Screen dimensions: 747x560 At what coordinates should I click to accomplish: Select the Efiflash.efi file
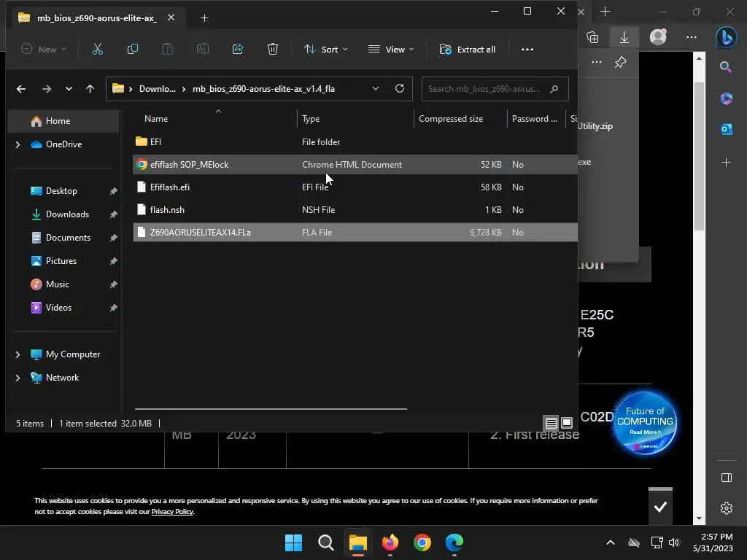pos(355,187)
